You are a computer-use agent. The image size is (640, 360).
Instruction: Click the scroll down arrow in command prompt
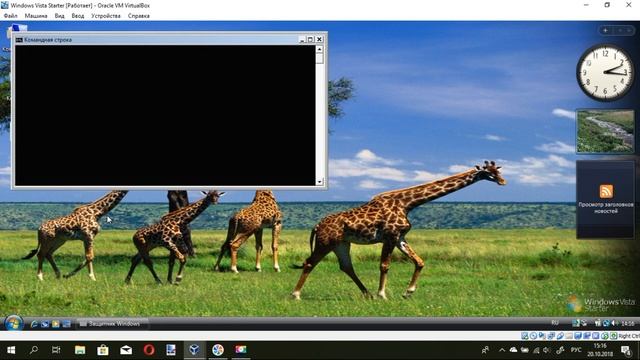(x=320, y=182)
